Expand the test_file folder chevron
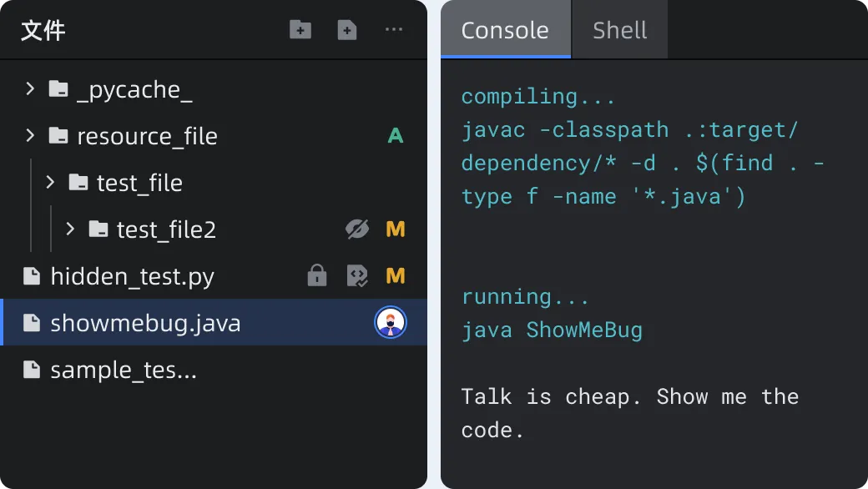The width and height of the screenshot is (868, 489). click(x=51, y=182)
